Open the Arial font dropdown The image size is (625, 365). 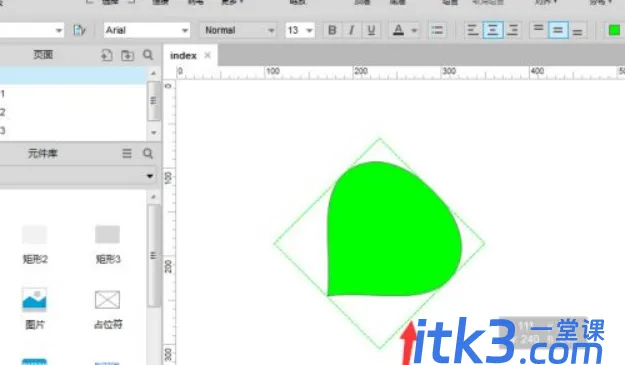point(146,30)
